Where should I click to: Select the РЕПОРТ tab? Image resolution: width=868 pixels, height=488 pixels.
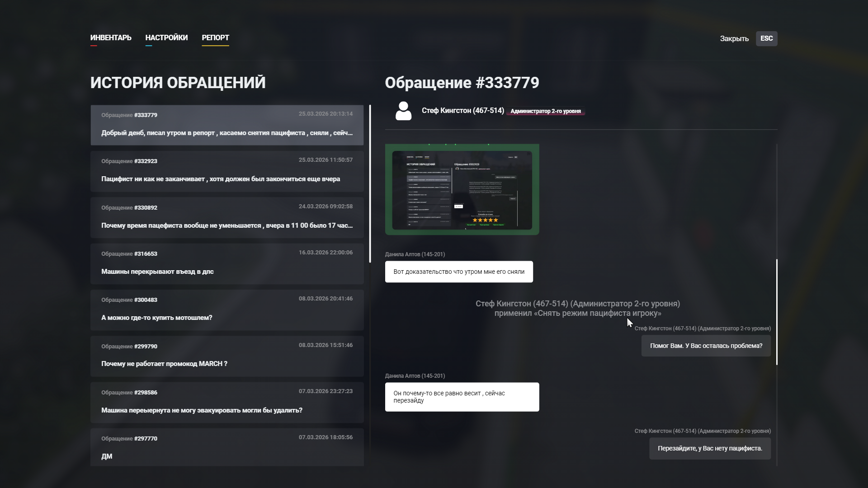215,38
